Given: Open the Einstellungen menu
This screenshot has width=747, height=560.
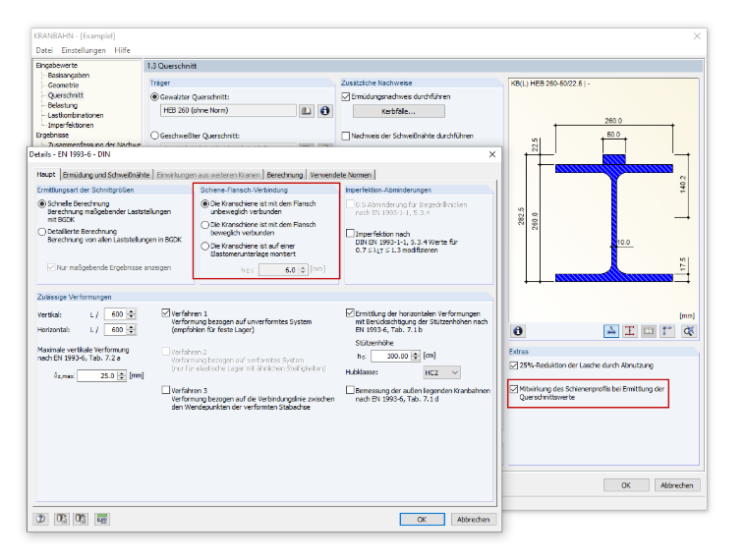Looking at the screenshot, I should [x=84, y=50].
